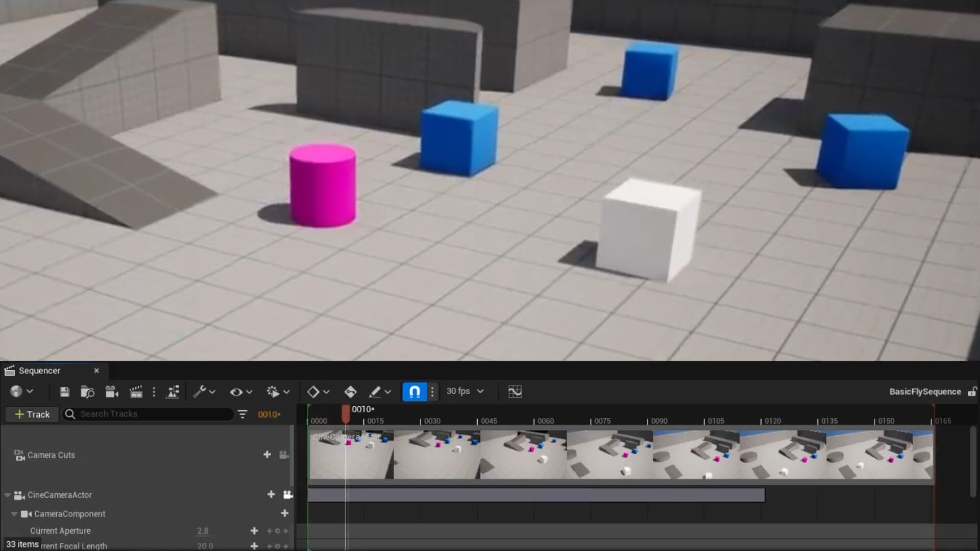Open the track filters menu
980x551 pixels.
[x=242, y=414]
